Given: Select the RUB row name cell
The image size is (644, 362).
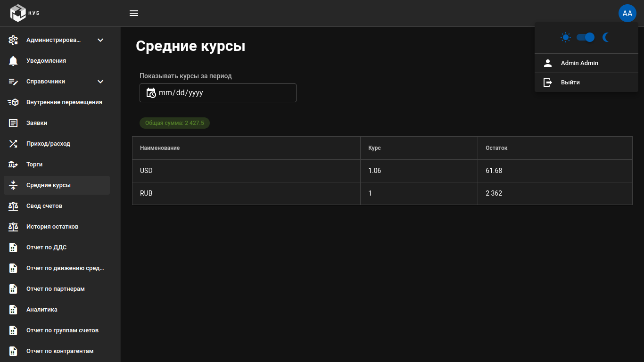Looking at the screenshot, I should 246,193.
